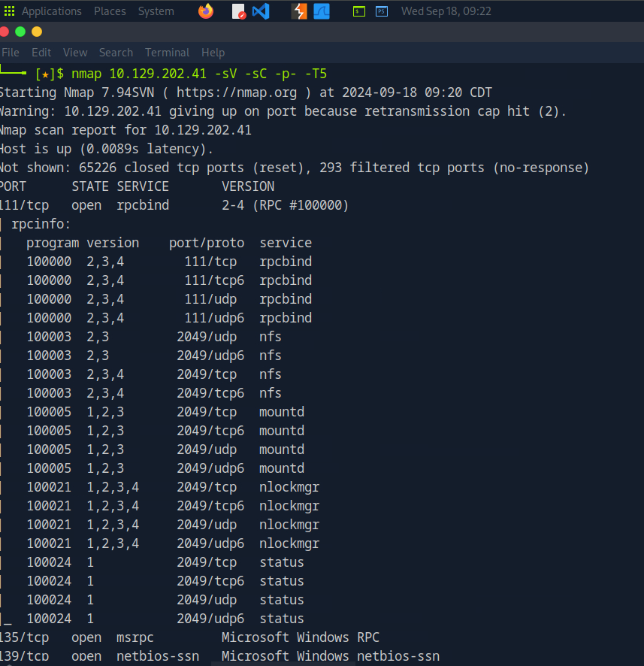644x666 pixels.
Task: Launch the green terminal panel icon
Action: coord(359,11)
